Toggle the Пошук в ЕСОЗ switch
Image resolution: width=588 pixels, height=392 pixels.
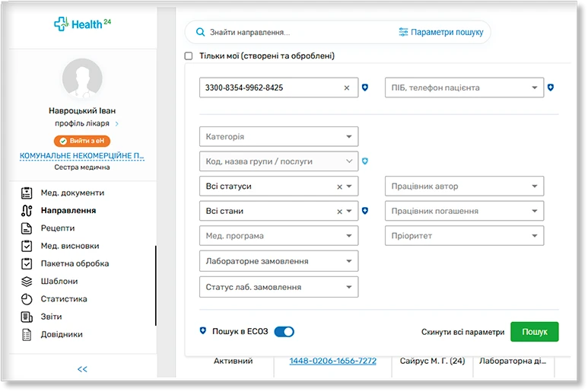click(284, 332)
